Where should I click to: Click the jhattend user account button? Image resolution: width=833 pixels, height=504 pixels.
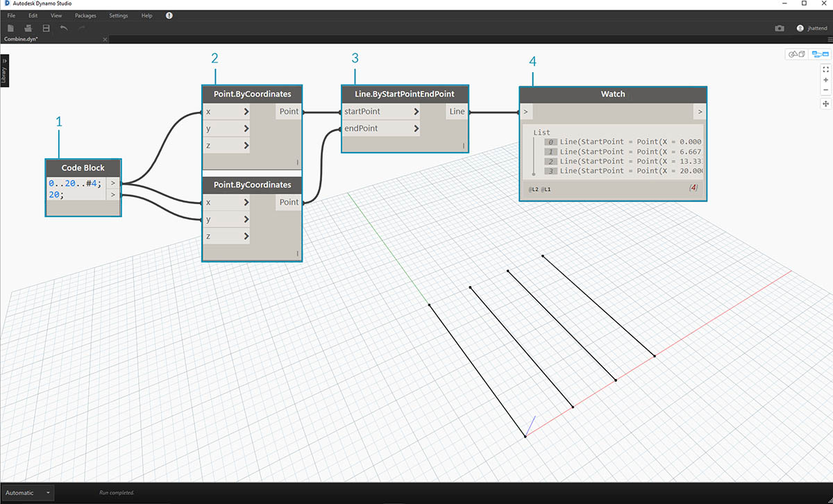coord(812,28)
